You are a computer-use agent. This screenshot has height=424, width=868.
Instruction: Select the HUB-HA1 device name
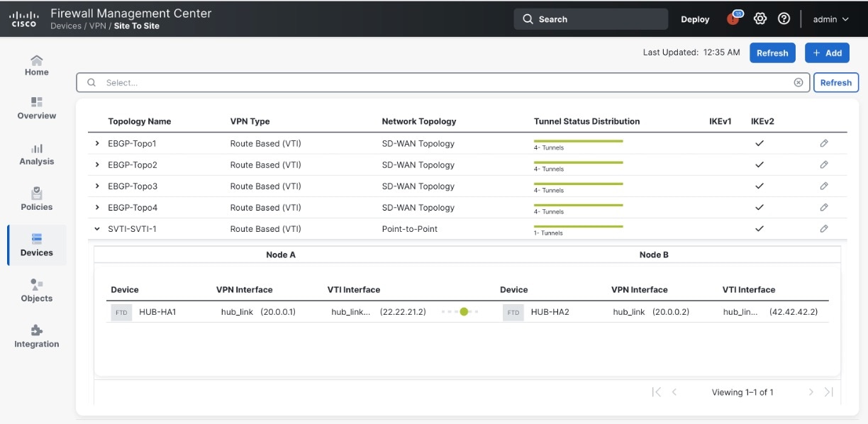(x=157, y=312)
